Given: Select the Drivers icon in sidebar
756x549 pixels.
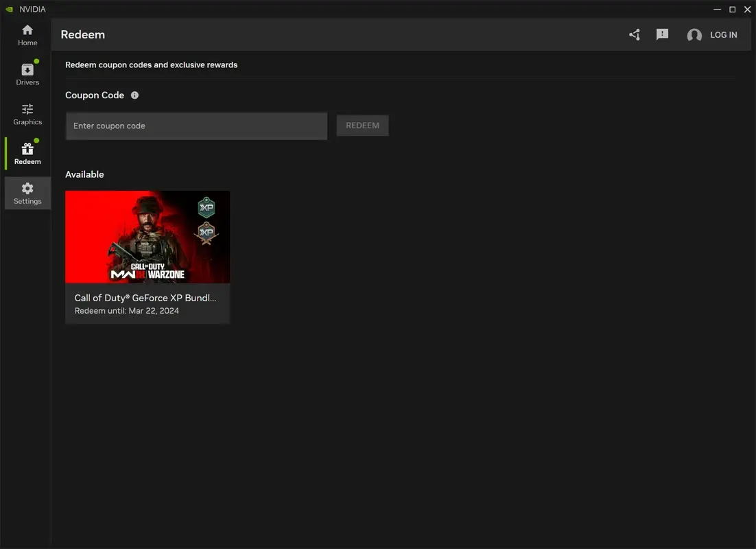Looking at the screenshot, I should 27,69.
